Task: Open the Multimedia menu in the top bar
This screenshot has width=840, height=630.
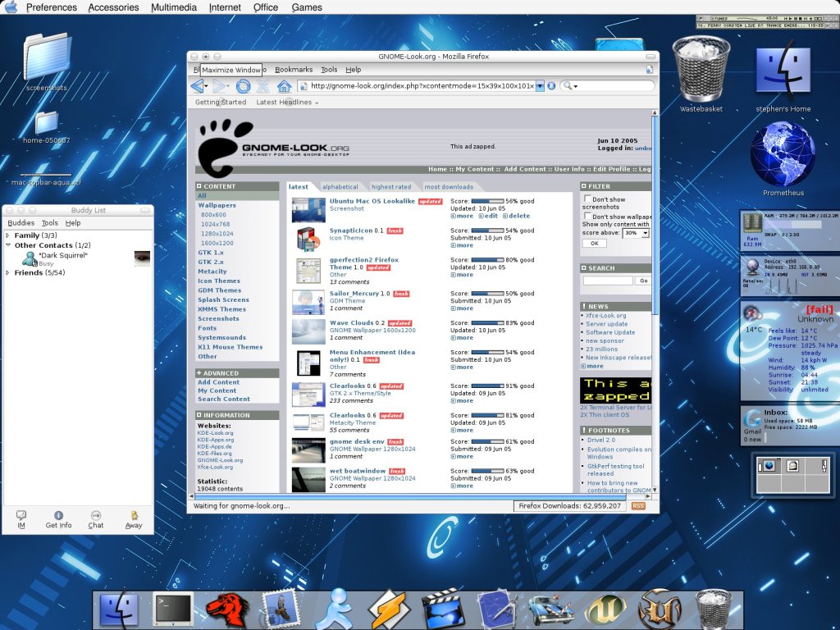Action: tap(174, 7)
